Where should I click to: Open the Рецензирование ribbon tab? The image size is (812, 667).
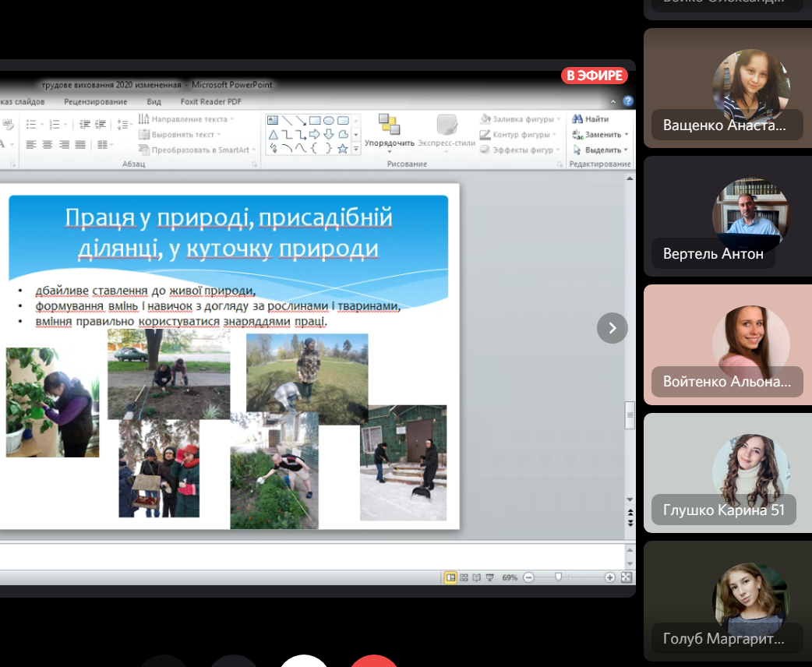[95, 101]
